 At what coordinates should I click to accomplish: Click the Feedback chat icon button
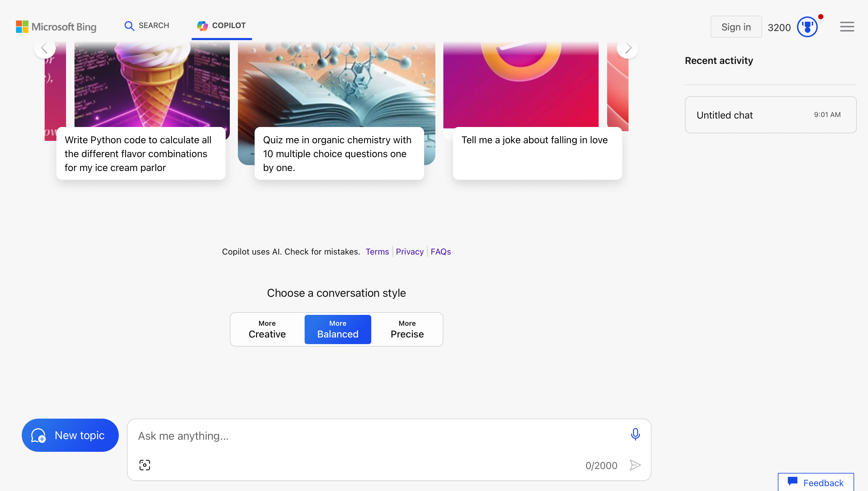pyautogui.click(x=816, y=482)
